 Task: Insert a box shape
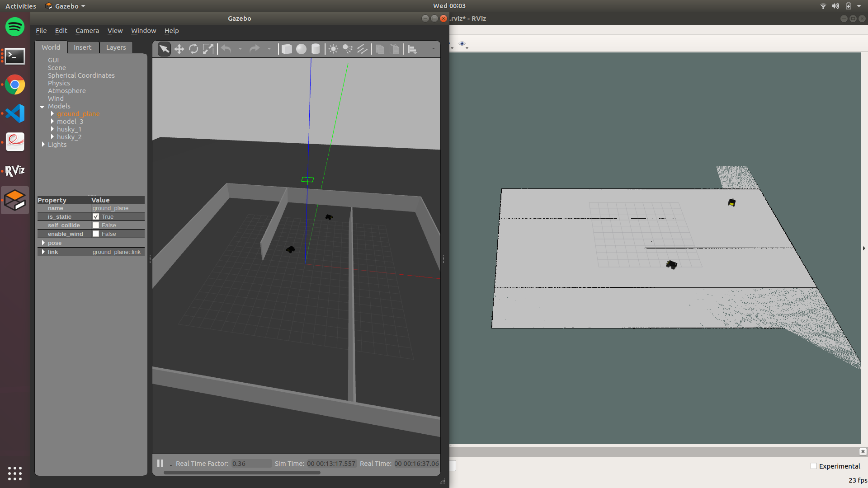[x=287, y=49]
